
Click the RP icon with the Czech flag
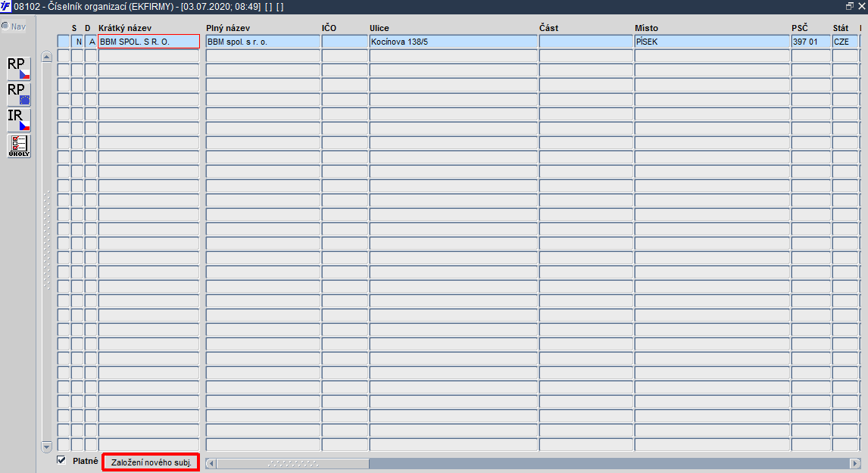point(18,69)
